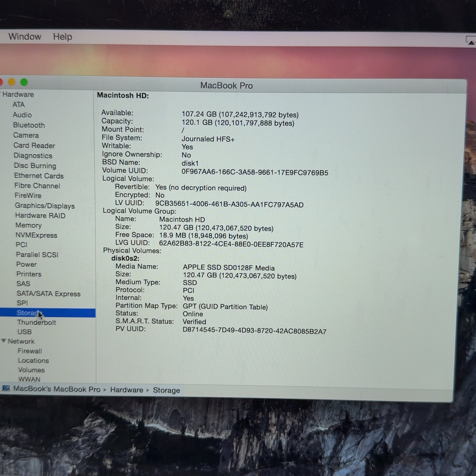Select SPI in the sidebar
The height and width of the screenshot is (476, 476).
[x=22, y=303]
